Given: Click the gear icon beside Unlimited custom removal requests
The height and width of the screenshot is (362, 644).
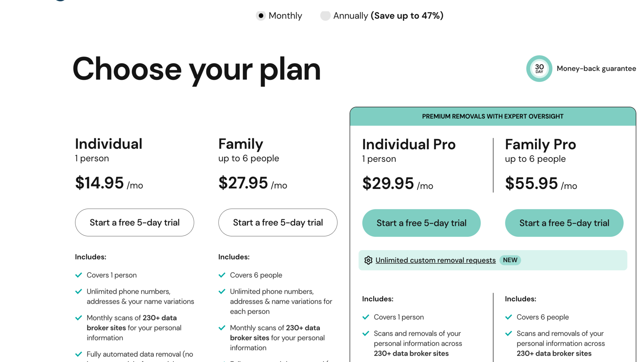Looking at the screenshot, I should point(368,260).
